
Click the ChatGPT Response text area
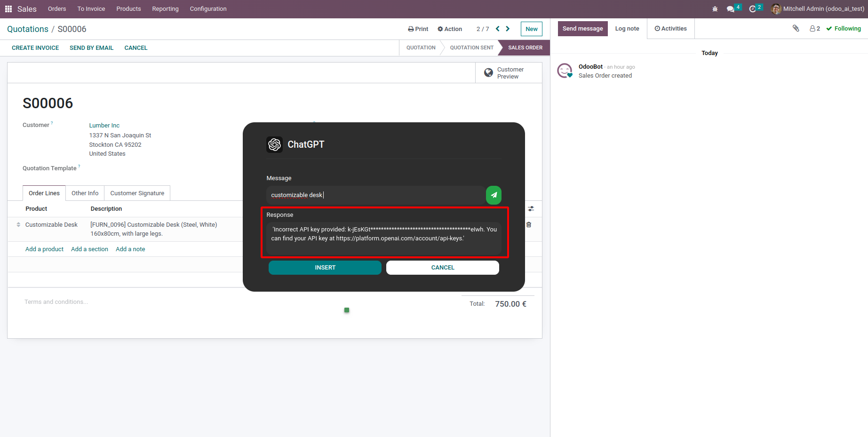point(384,238)
